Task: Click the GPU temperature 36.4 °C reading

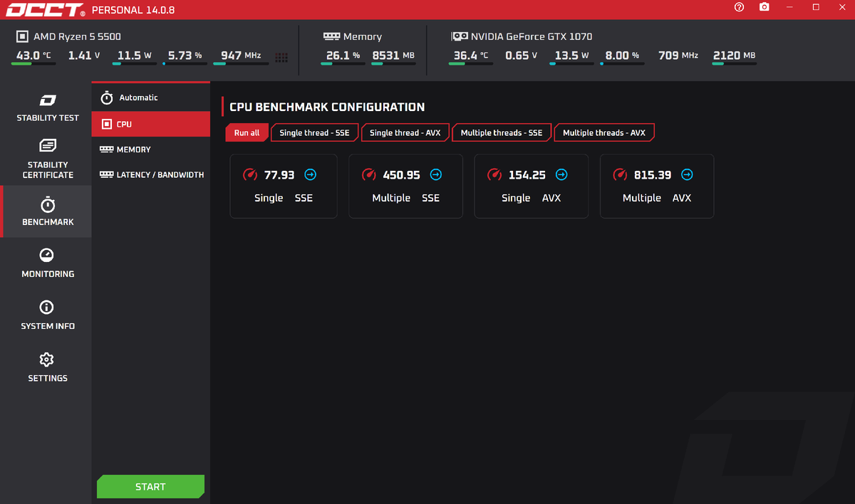Action: point(471,55)
